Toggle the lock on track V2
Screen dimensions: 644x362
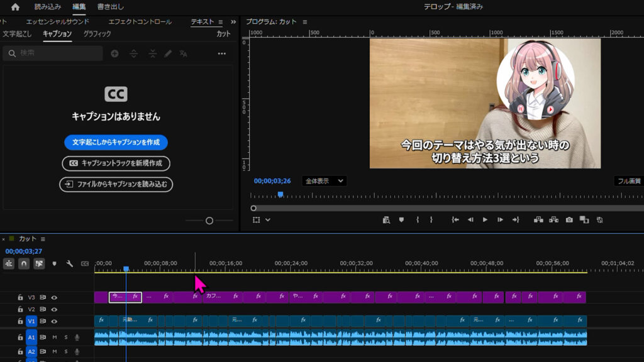tap(19, 309)
